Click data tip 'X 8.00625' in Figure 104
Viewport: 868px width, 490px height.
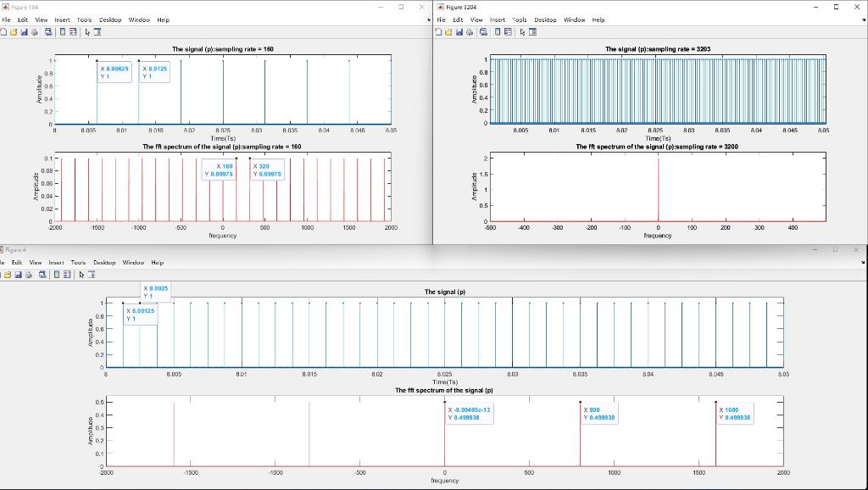tap(114, 73)
